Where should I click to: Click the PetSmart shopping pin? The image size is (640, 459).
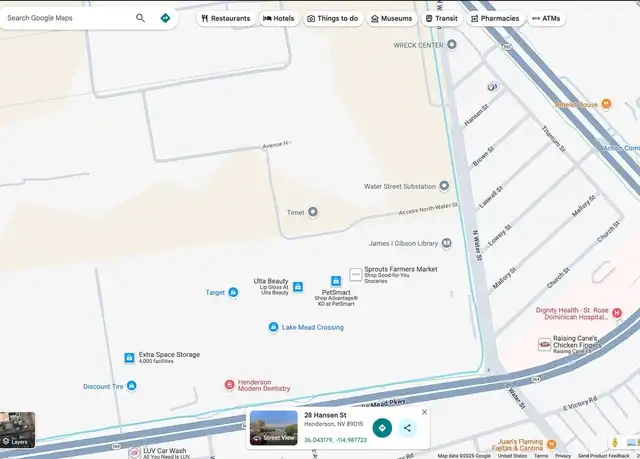[x=336, y=281]
